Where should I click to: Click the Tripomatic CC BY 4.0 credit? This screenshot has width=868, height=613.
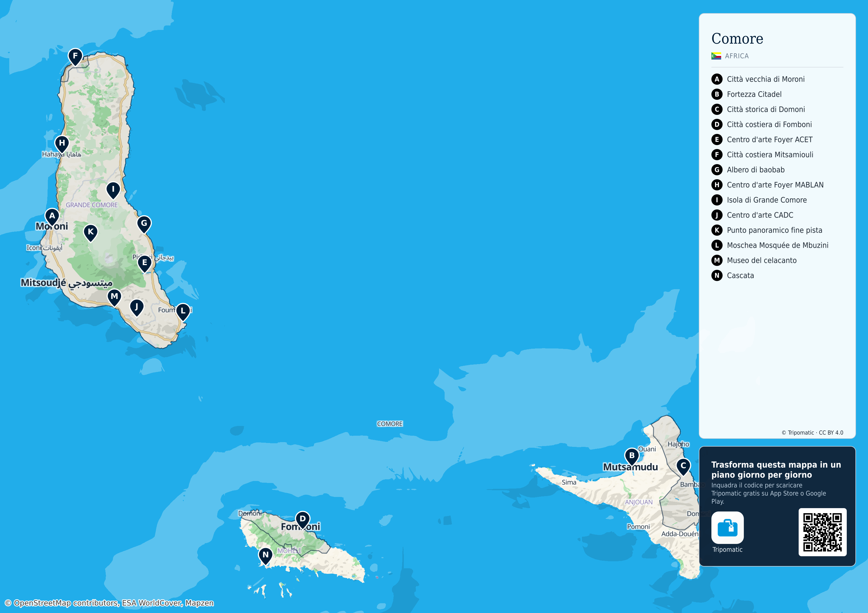pos(812,433)
